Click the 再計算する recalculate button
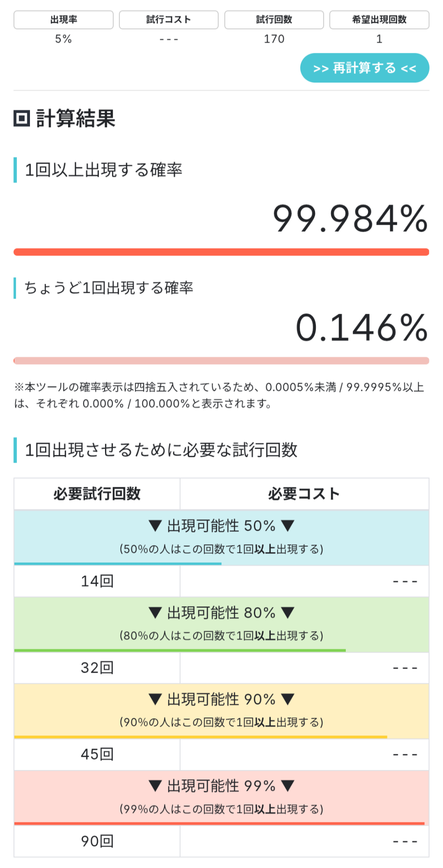The width and height of the screenshot is (443, 868). click(364, 68)
